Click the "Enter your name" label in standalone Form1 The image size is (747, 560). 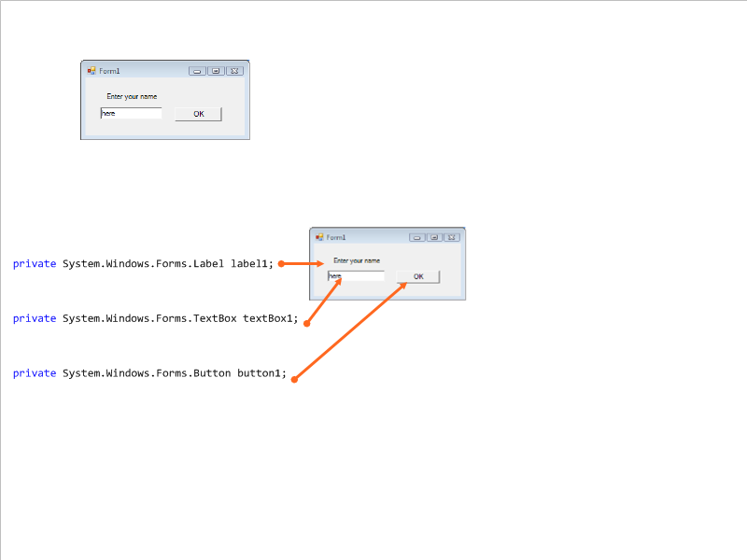[132, 96]
